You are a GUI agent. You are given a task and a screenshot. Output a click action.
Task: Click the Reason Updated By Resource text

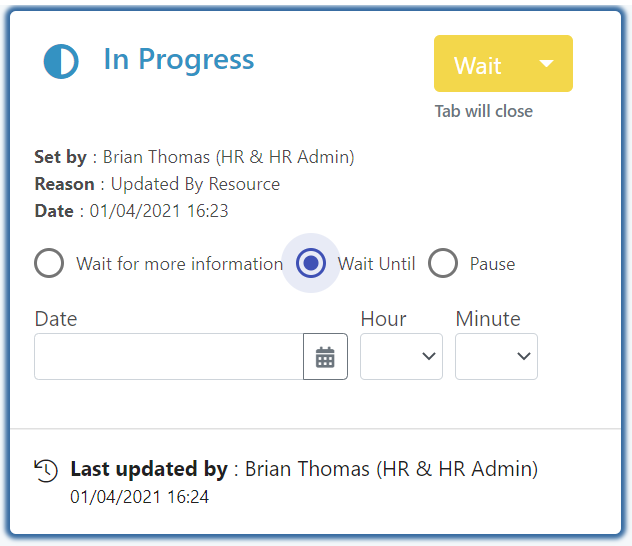(x=157, y=184)
